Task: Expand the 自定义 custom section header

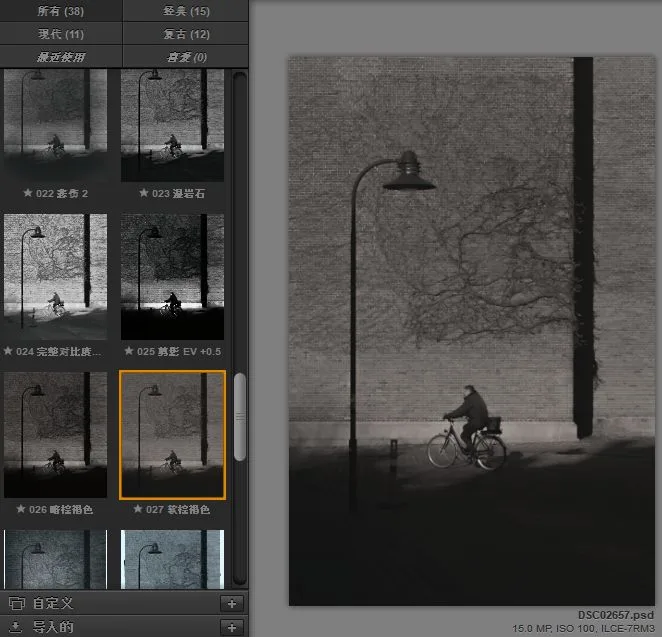Action: point(124,603)
